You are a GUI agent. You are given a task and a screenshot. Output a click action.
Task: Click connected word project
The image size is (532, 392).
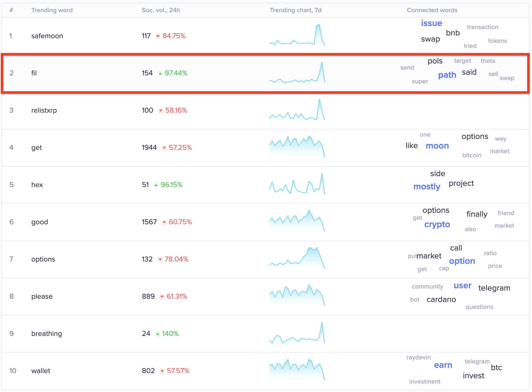tap(461, 184)
